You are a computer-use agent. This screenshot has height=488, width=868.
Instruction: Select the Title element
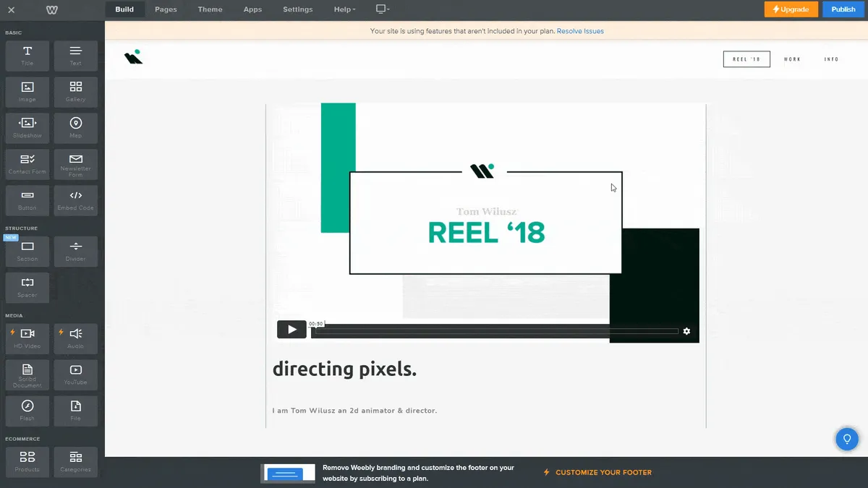point(27,56)
